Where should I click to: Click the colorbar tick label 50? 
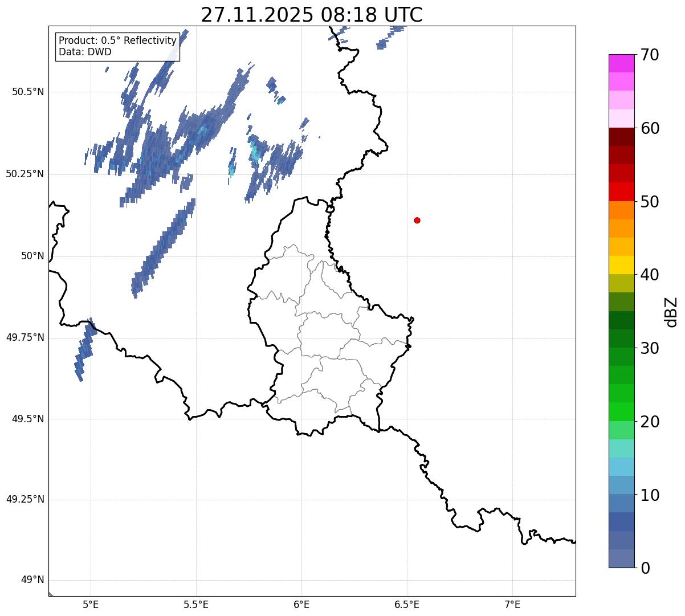(650, 202)
